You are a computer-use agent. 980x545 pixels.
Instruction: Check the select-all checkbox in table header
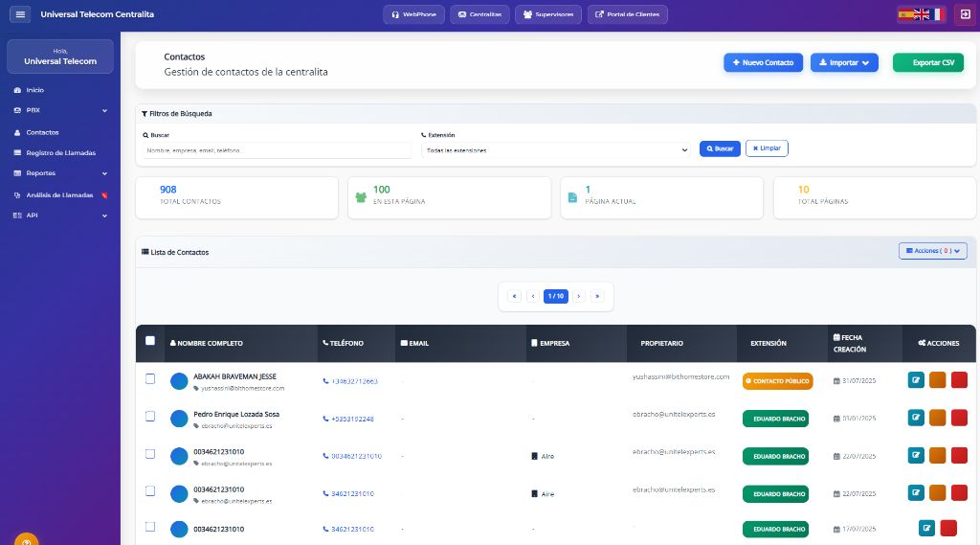[x=150, y=341]
